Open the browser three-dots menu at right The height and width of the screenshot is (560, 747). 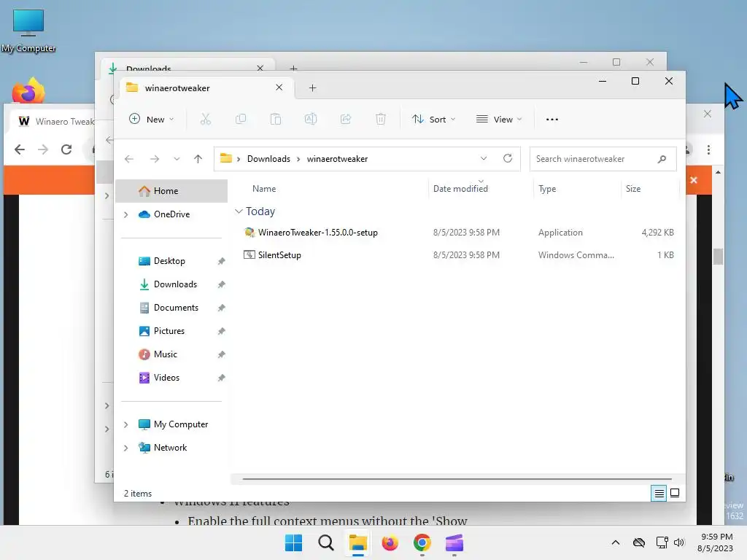pos(709,149)
